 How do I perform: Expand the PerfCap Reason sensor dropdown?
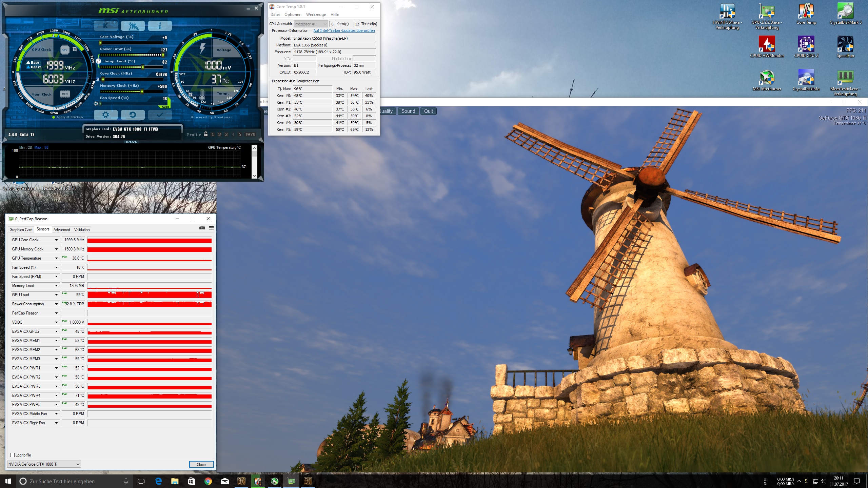click(x=56, y=313)
